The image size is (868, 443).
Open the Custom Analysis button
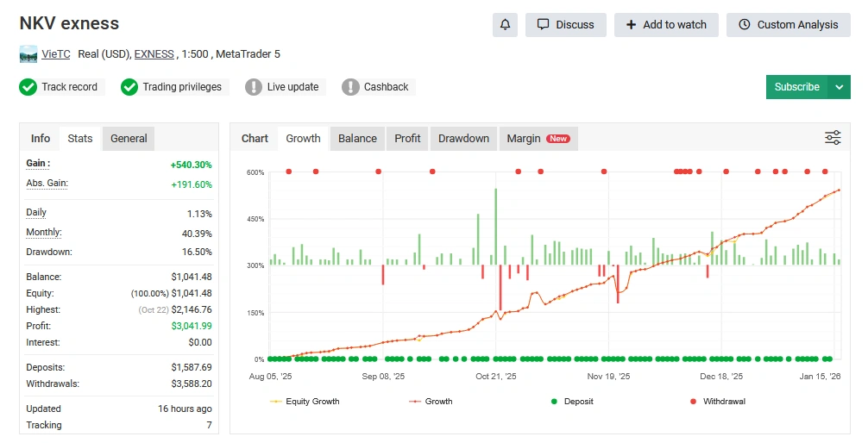(788, 25)
